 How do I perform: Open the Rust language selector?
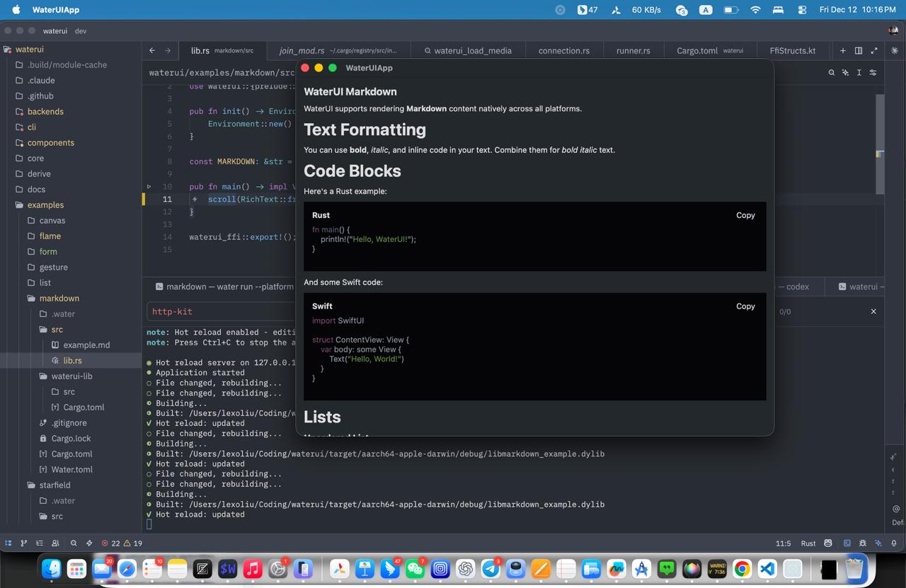pyautogui.click(x=808, y=543)
